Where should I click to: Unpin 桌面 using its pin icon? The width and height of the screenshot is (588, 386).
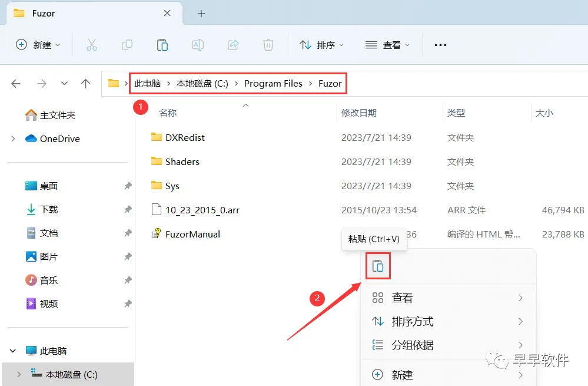(128, 186)
